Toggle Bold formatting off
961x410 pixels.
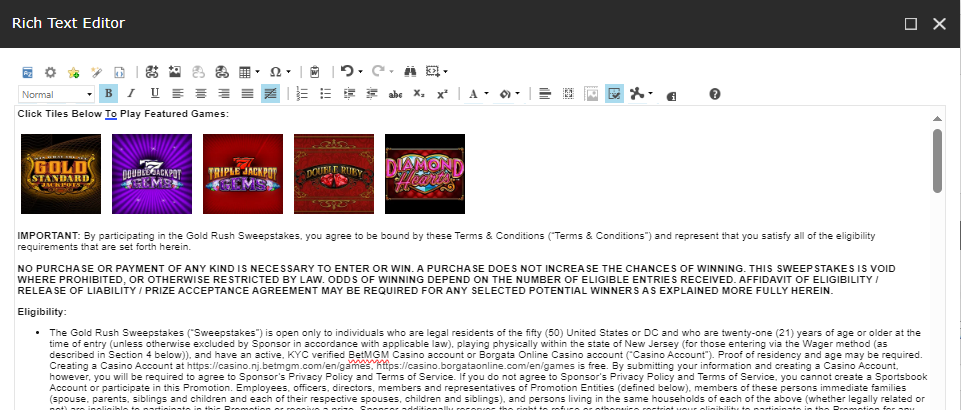tap(108, 94)
